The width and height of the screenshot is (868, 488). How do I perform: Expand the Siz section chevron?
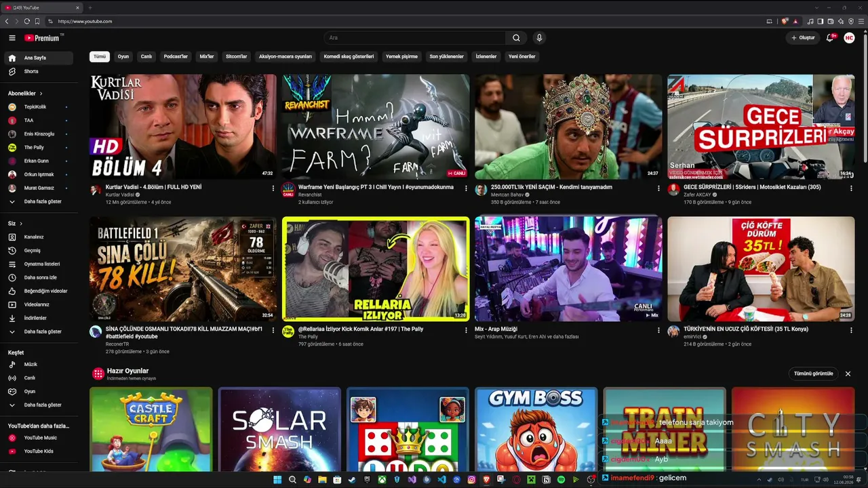click(x=21, y=224)
